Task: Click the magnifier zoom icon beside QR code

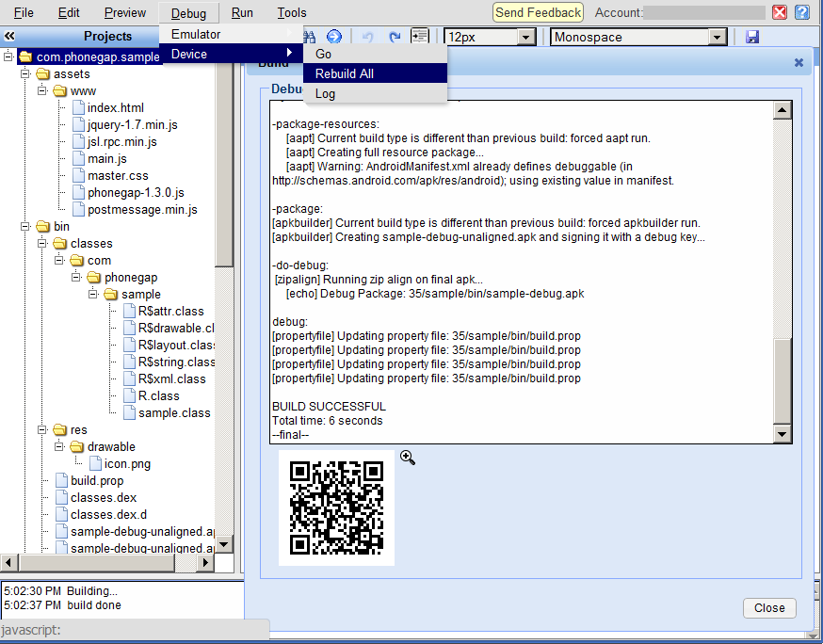Action: click(408, 458)
